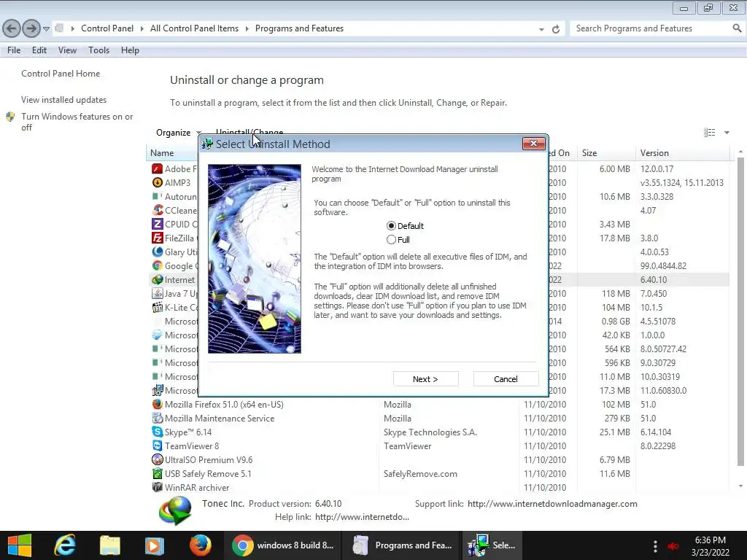Expand the view options dropdown arrow
Image resolution: width=747 pixels, height=560 pixels.
(727, 133)
